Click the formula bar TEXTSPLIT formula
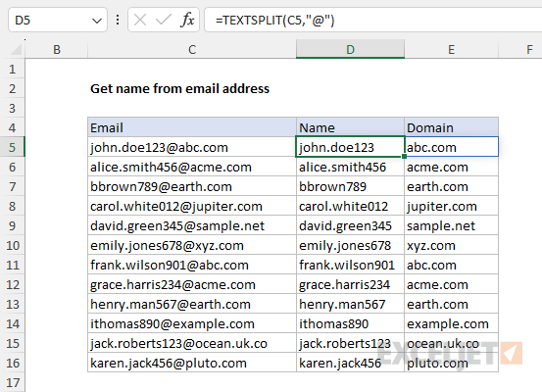 pos(274,21)
